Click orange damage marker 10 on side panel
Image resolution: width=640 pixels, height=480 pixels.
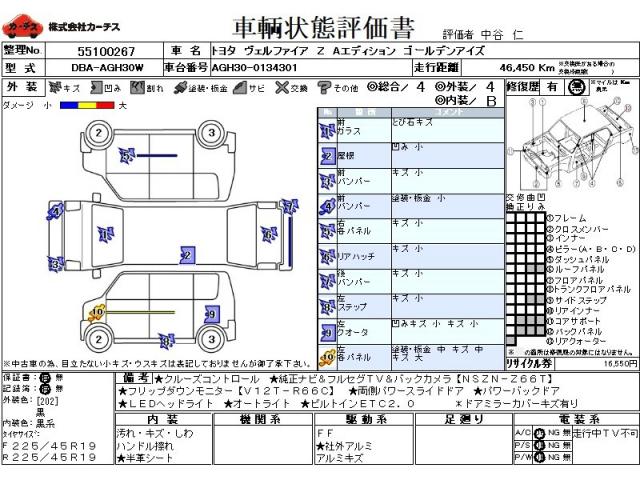click(96, 313)
